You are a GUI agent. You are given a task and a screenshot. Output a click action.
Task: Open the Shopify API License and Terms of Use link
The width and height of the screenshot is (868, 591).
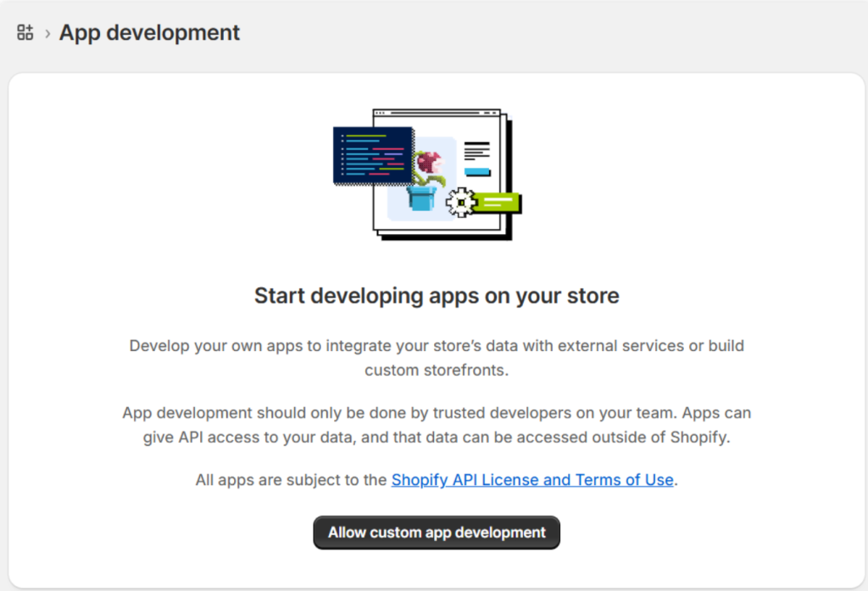click(x=531, y=480)
